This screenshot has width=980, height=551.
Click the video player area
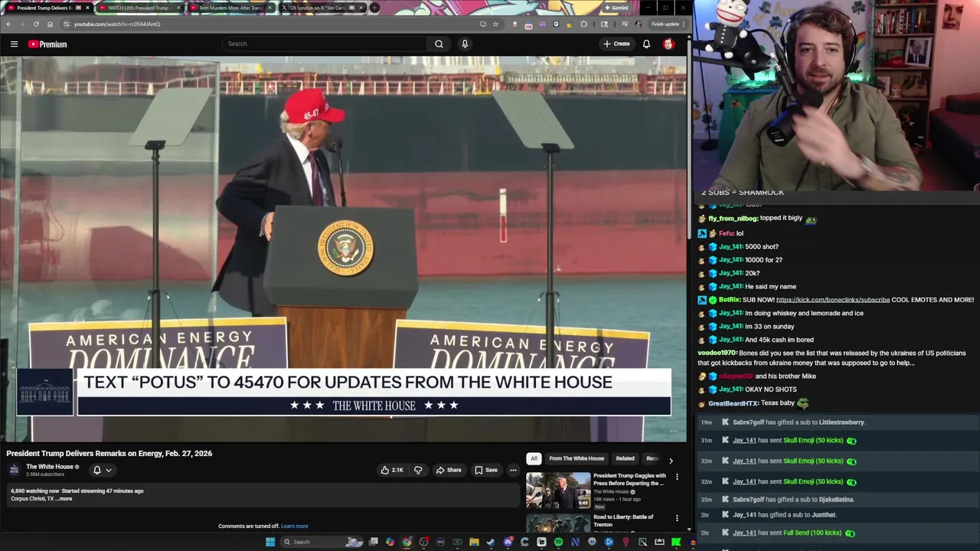(344, 249)
